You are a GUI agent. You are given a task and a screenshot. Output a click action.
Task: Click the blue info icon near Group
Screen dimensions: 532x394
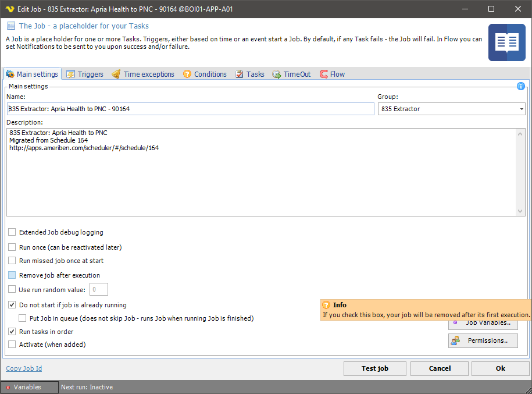520,86
